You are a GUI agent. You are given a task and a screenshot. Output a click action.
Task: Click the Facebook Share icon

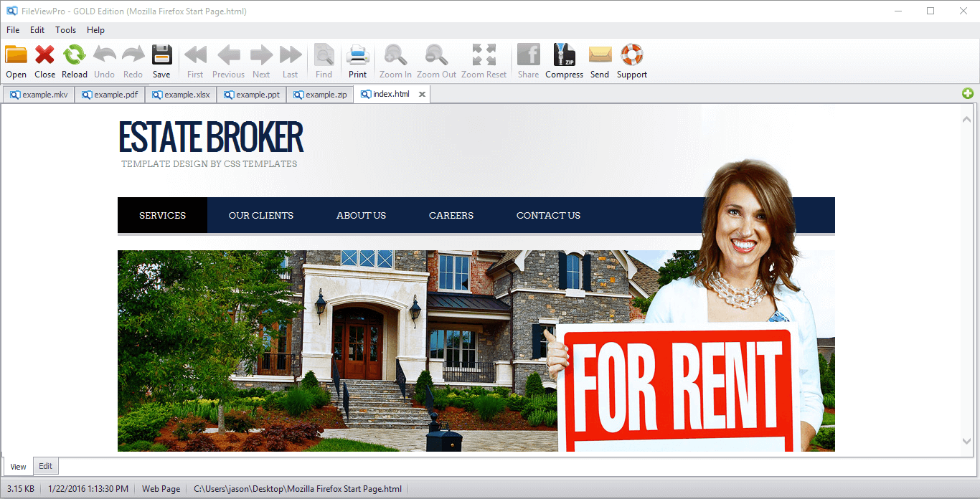[528, 55]
